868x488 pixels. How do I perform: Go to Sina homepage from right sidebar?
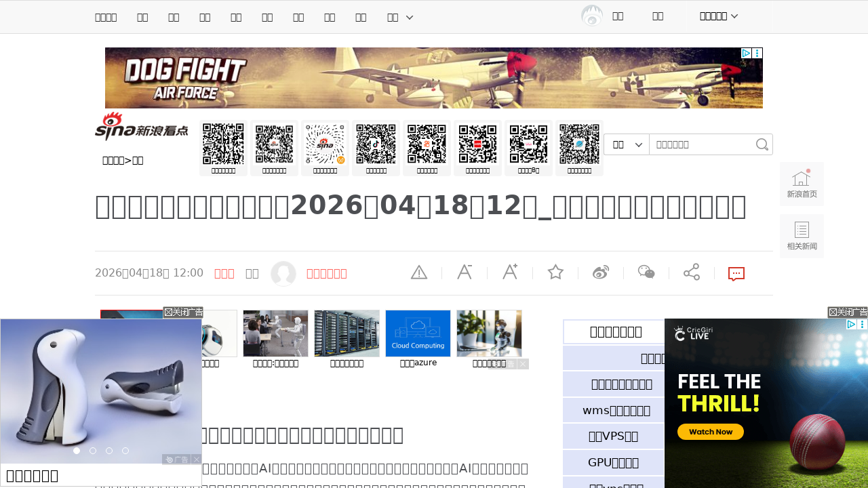point(802,184)
